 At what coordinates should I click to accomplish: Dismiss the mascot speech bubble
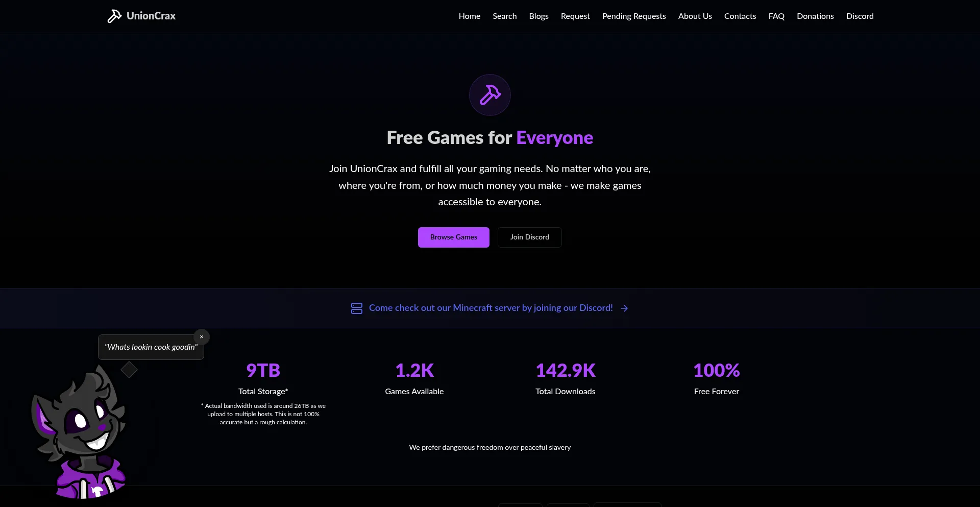pyautogui.click(x=202, y=337)
